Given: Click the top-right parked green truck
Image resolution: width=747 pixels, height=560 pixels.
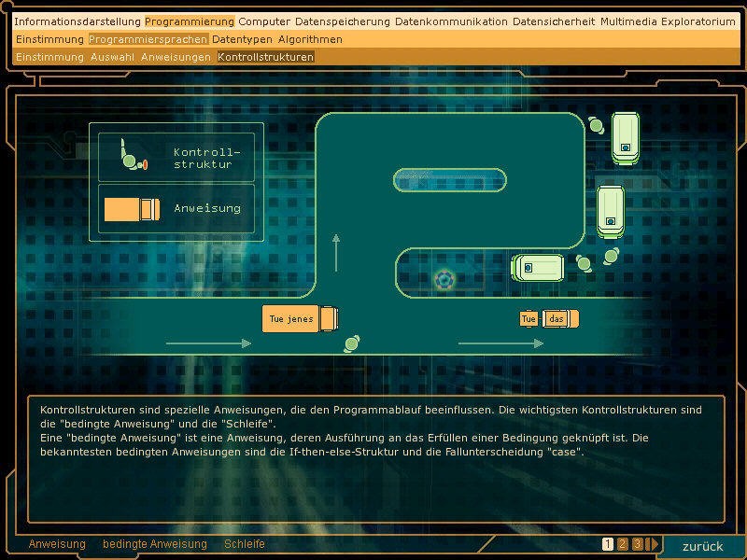Looking at the screenshot, I should [x=626, y=137].
